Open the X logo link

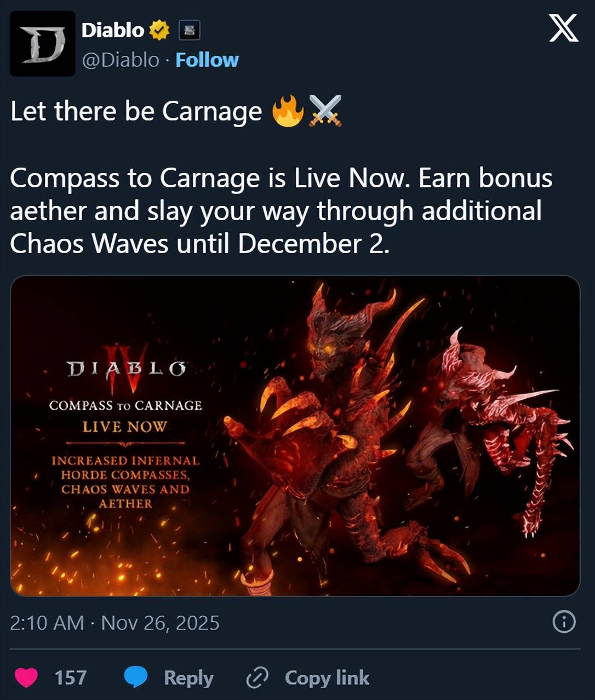[x=564, y=28]
